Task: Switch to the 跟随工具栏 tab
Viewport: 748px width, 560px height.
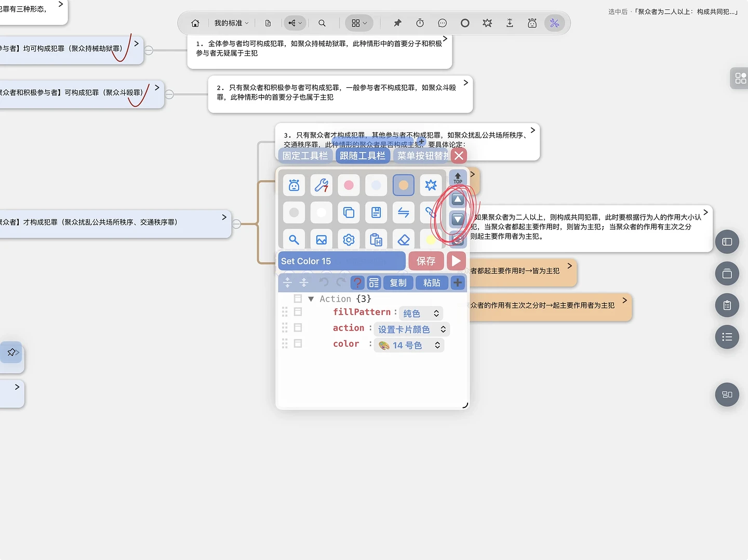Action: (x=363, y=156)
